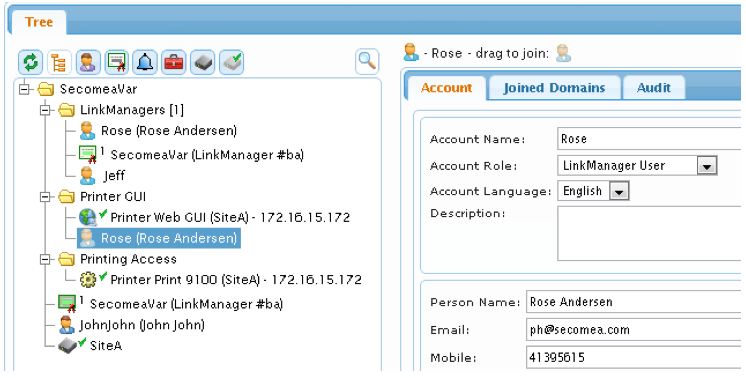Click the green refresh tree icon

[31, 62]
